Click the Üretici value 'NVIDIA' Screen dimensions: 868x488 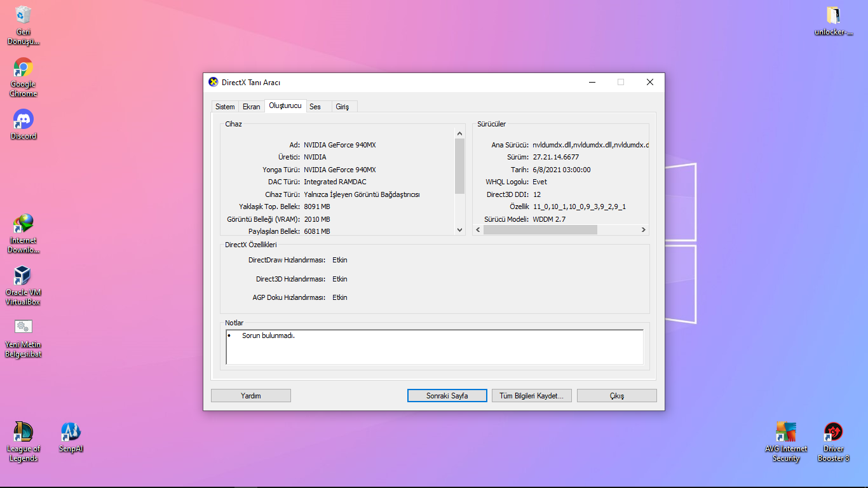[x=315, y=157]
